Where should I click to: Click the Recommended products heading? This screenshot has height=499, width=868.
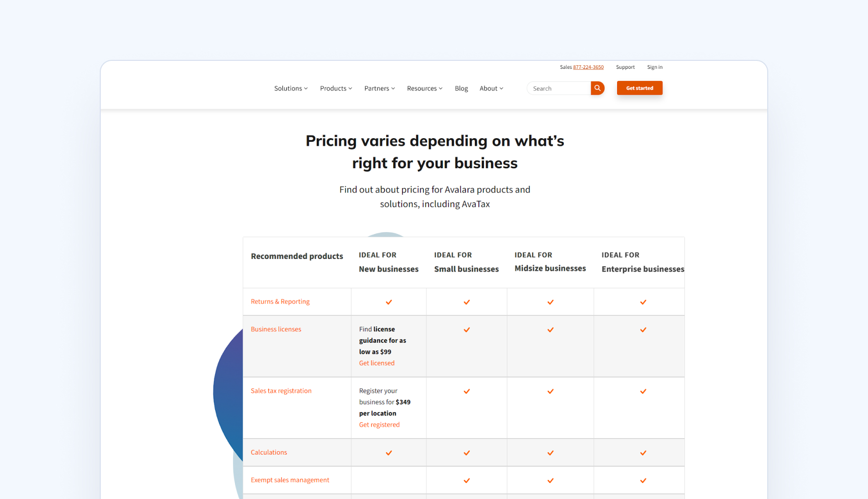297,256
